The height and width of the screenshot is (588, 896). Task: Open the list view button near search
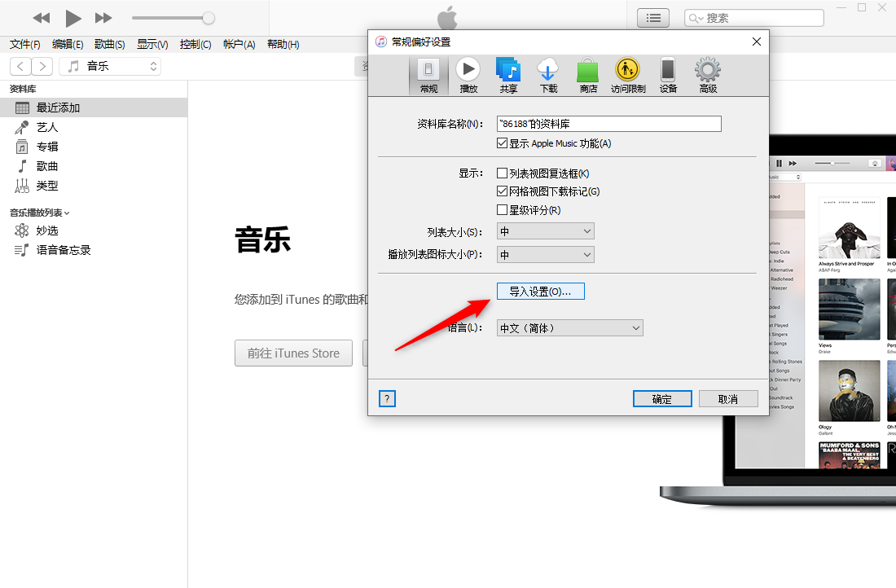[653, 18]
